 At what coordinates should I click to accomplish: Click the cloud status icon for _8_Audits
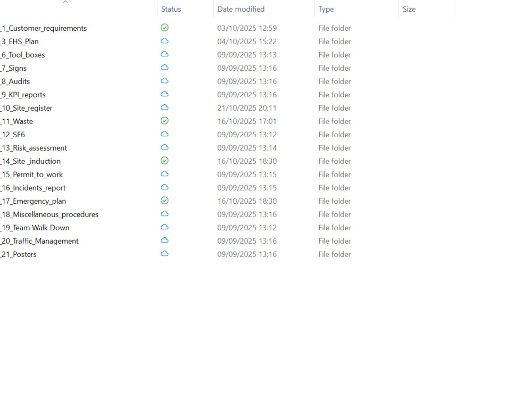tap(164, 81)
